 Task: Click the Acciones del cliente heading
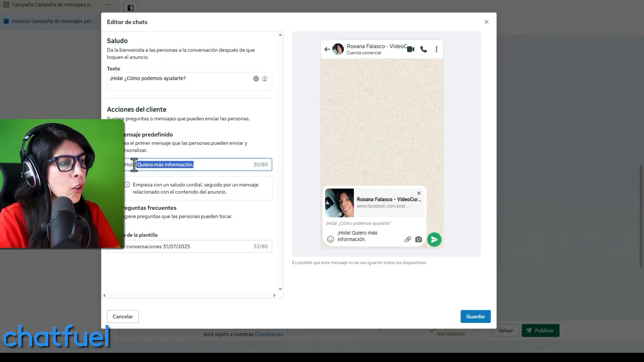click(137, 109)
